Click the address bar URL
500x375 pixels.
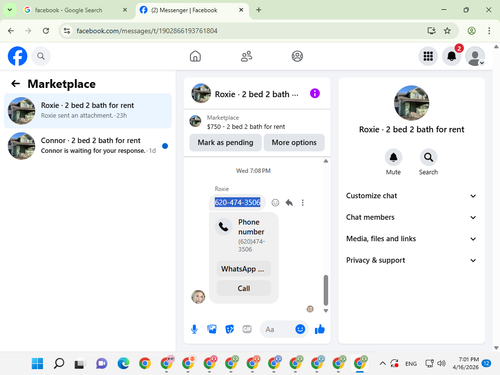pyautogui.click(x=147, y=31)
